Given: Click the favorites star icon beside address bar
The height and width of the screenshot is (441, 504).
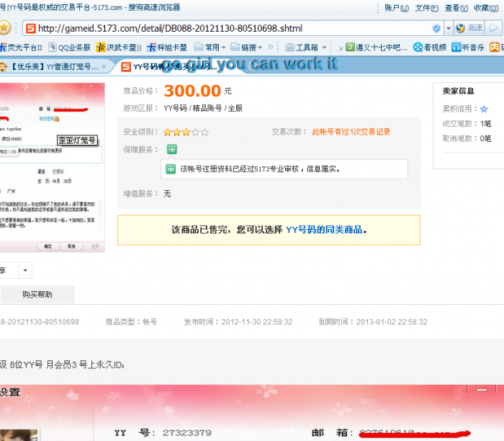Looking at the screenshot, I should coord(4,28).
